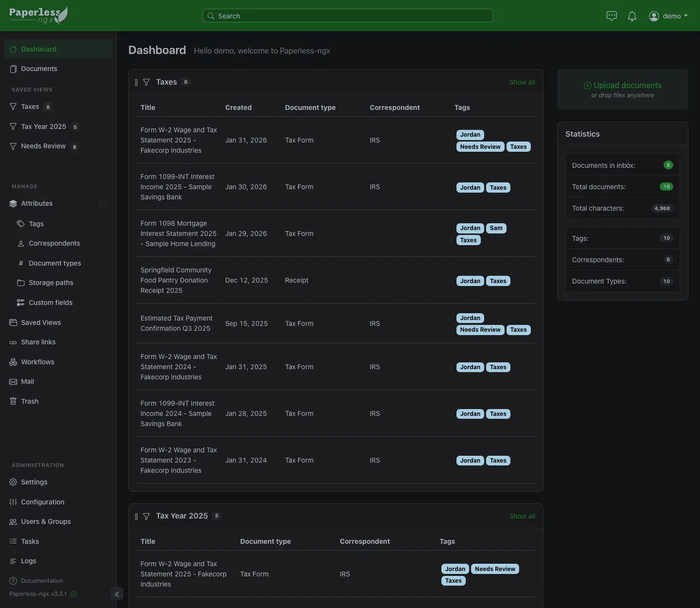Viewport: 700px width, 608px height.
Task: Open Form 1098 Mortgage Interest Statement 2025
Action: [x=179, y=233]
